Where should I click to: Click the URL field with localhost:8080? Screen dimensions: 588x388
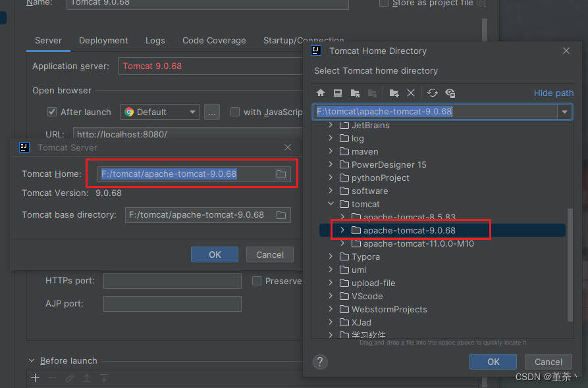pyautogui.click(x=188, y=134)
